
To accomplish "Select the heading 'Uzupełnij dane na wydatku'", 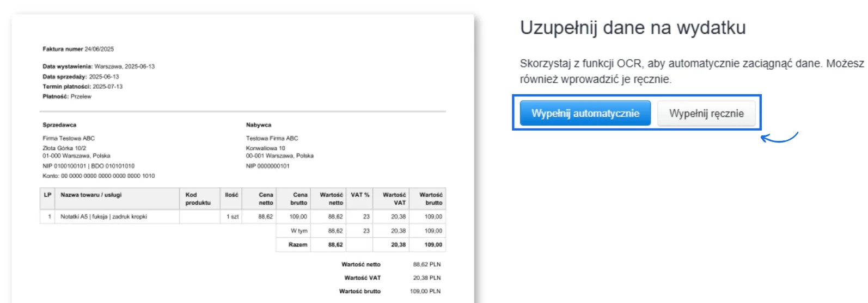I will pyautogui.click(x=633, y=28).
